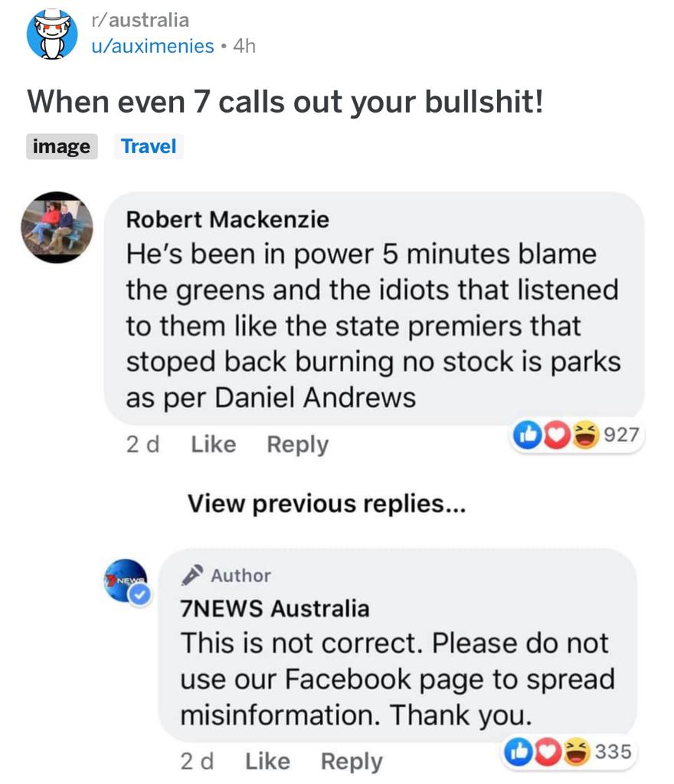Like Robert Mackenzie's comment
The image size is (674, 784).
(x=213, y=444)
